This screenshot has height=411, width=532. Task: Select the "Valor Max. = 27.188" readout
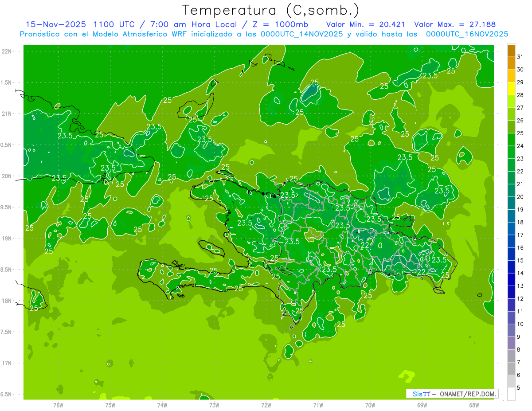coord(455,24)
